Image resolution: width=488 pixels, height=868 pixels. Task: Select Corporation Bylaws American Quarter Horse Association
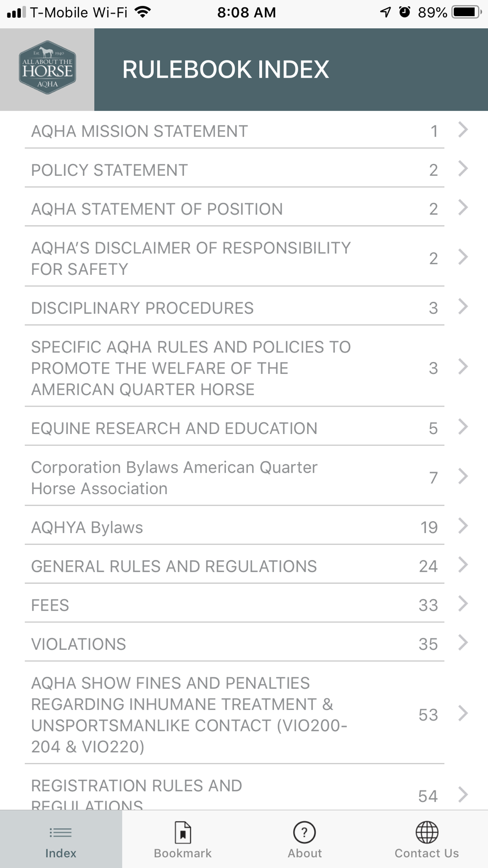[174, 478]
